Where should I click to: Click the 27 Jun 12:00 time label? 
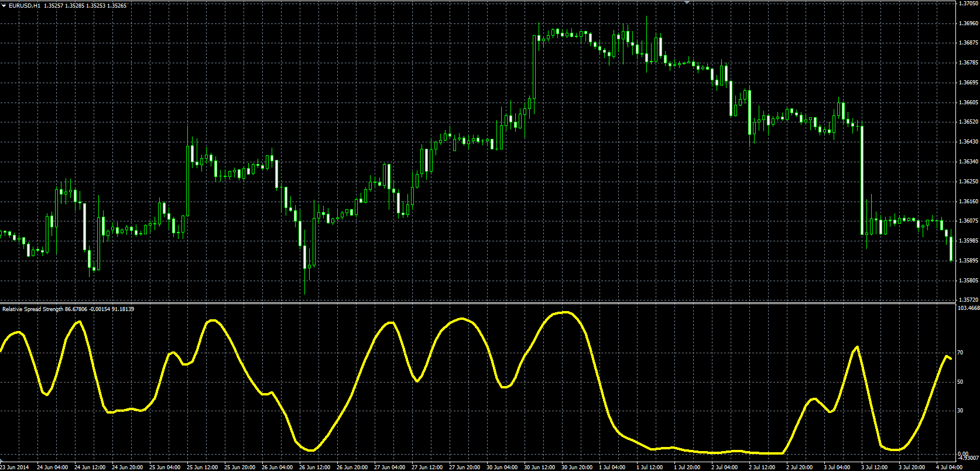[427, 467]
